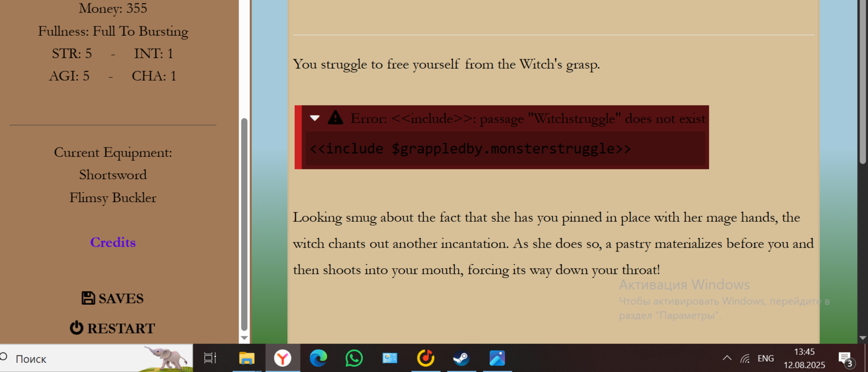868x372 pixels.
Task: Click the sidebar scroll down arrow
Action: [244, 338]
